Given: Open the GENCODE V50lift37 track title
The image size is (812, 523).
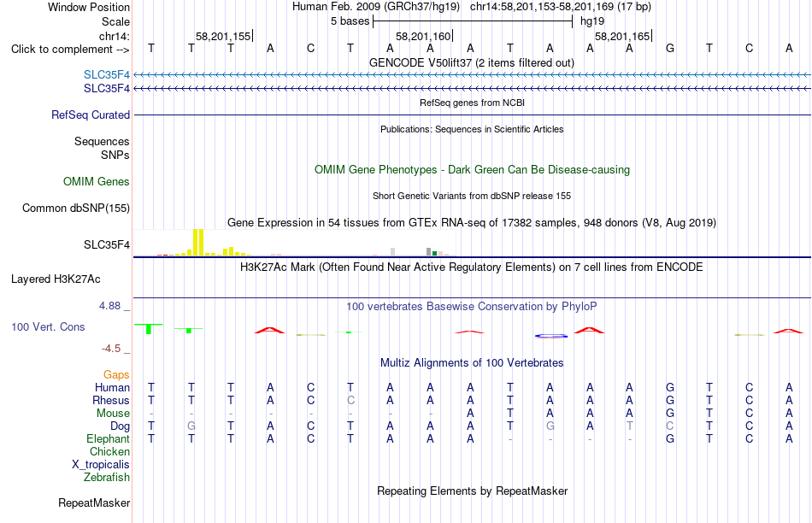Looking at the screenshot, I should (472, 62).
